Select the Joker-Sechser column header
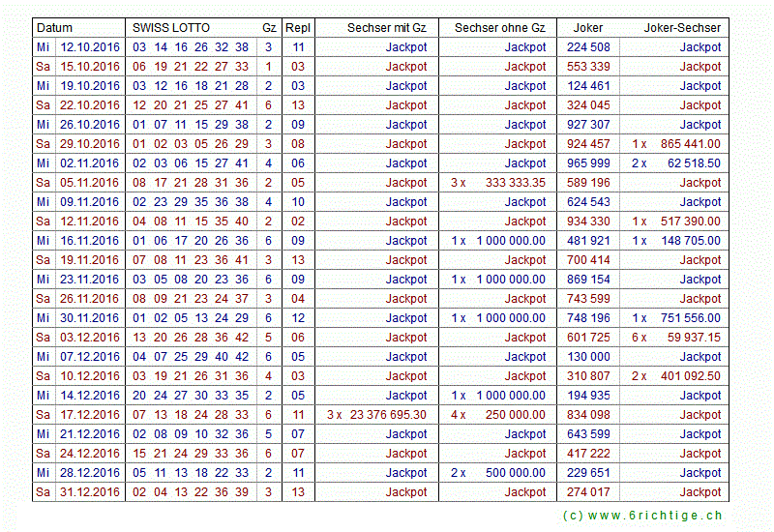774x532 pixels. (682, 28)
